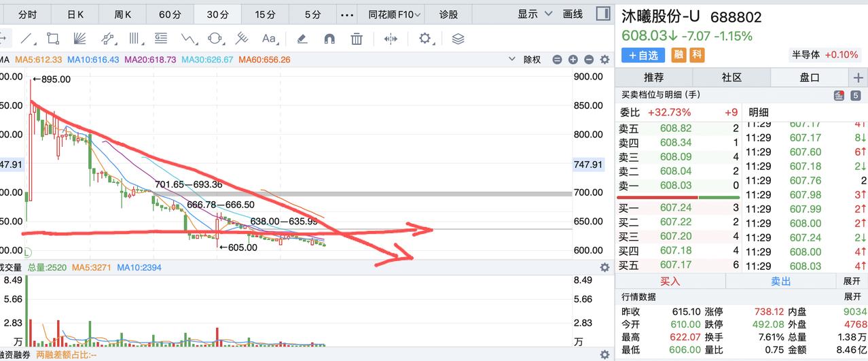Open the 盘口 order book tab
Screen dimensions: 868x361
(810, 78)
